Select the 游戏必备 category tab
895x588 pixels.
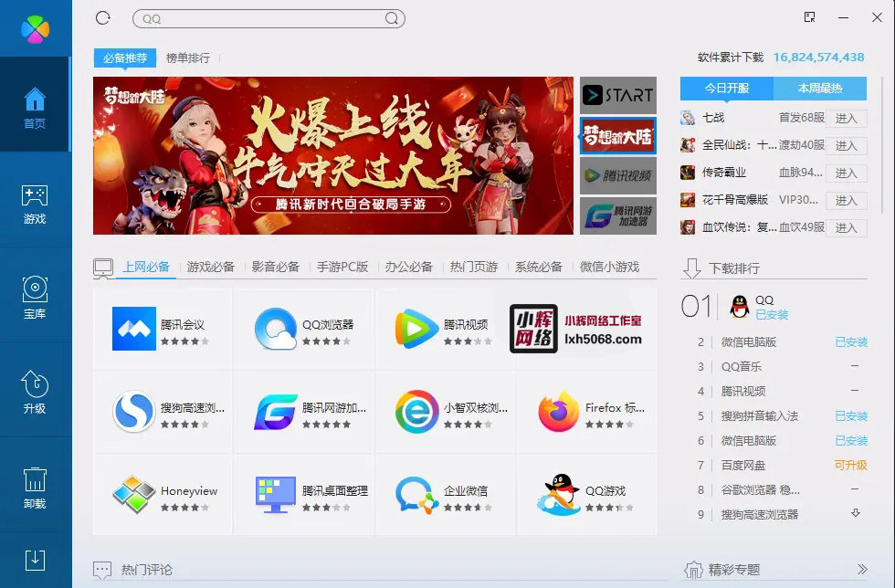pos(211,267)
